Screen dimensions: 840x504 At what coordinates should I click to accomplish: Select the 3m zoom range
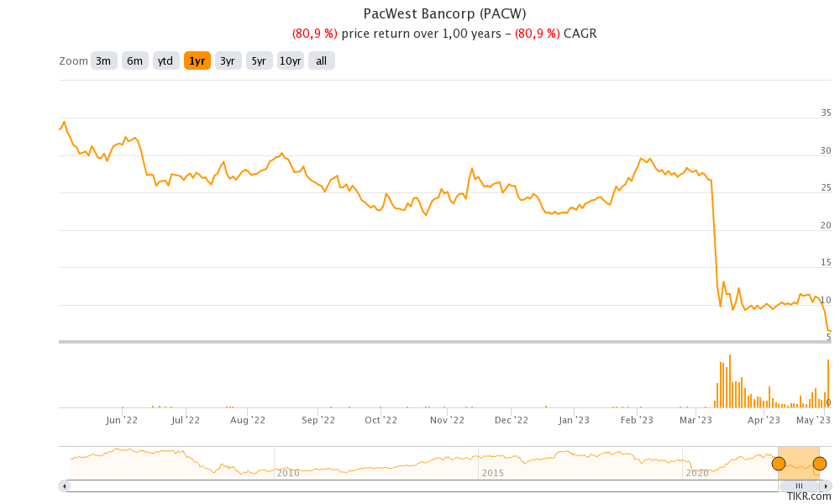(103, 61)
